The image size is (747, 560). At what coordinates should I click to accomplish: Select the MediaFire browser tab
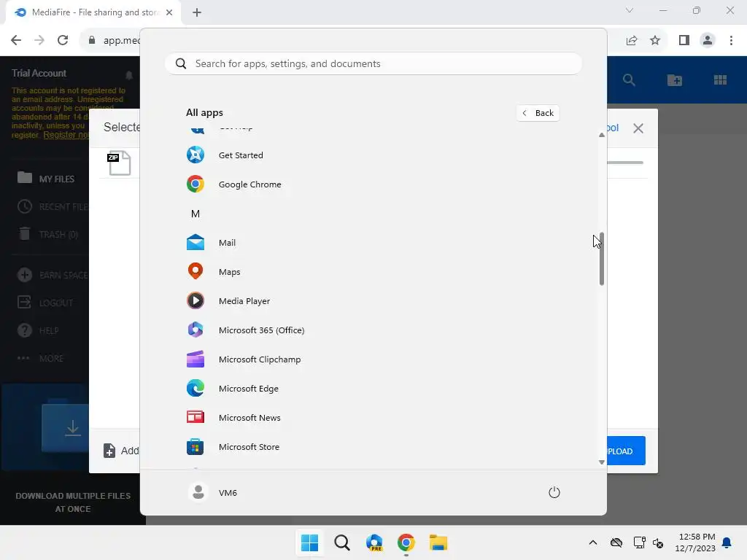(93, 12)
